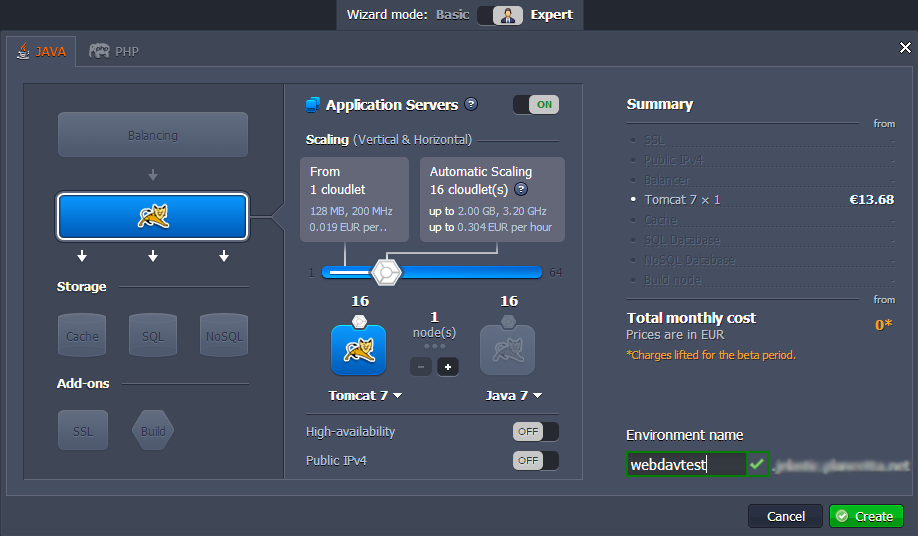Image resolution: width=918 pixels, height=536 pixels.
Task: Click the SSL summary row
Action: click(763, 140)
